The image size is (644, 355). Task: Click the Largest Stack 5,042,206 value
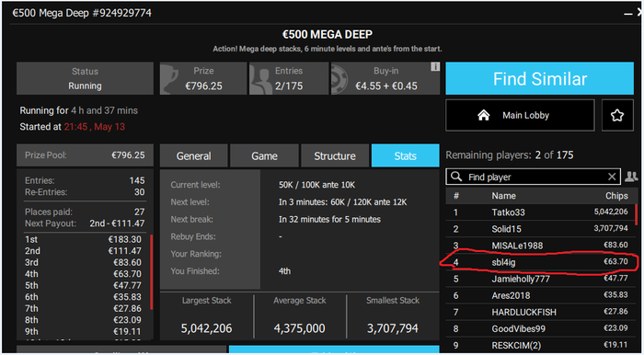[x=207, y=328]
